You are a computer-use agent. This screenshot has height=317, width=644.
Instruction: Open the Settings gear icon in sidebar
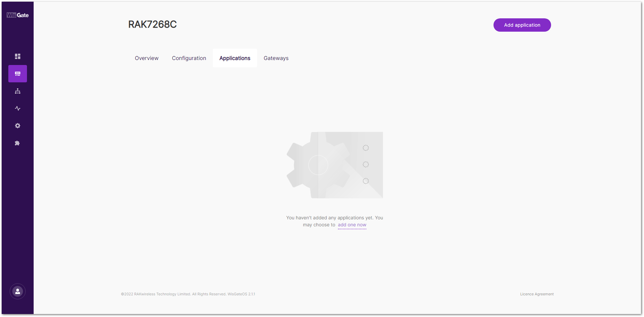(18, 126)
